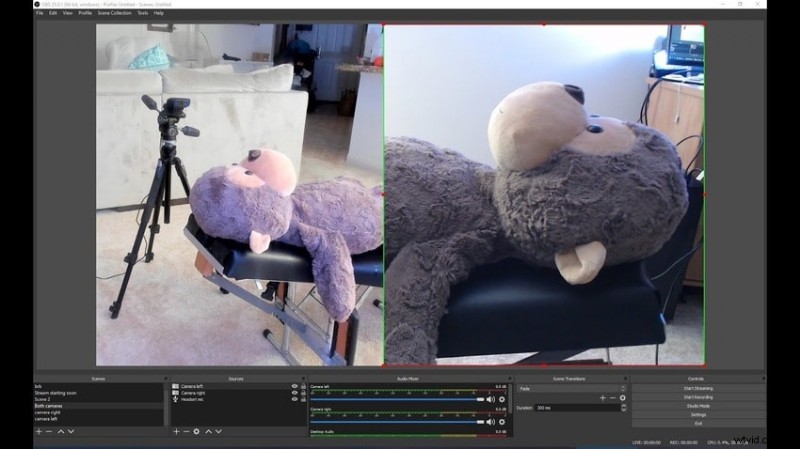Open source properties gear icon
The image size is (800, 449).
pyautogui.click(x=196, y=431)
